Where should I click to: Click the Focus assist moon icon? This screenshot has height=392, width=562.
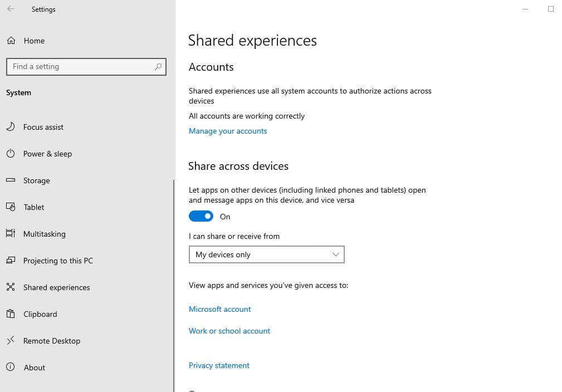[x=11, y=127]
